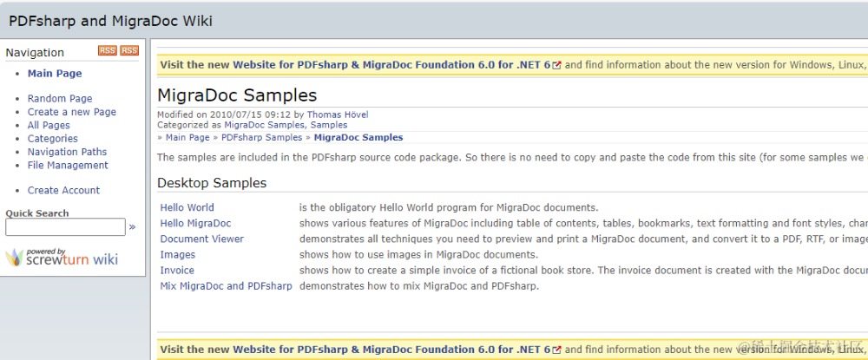Follow top banner PDFsharp & MigraDoc Foundation link

[391, 65]
